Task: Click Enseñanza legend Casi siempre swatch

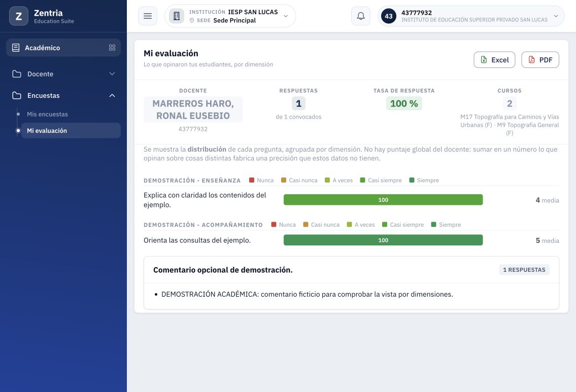Action: [x=362, y=180]
